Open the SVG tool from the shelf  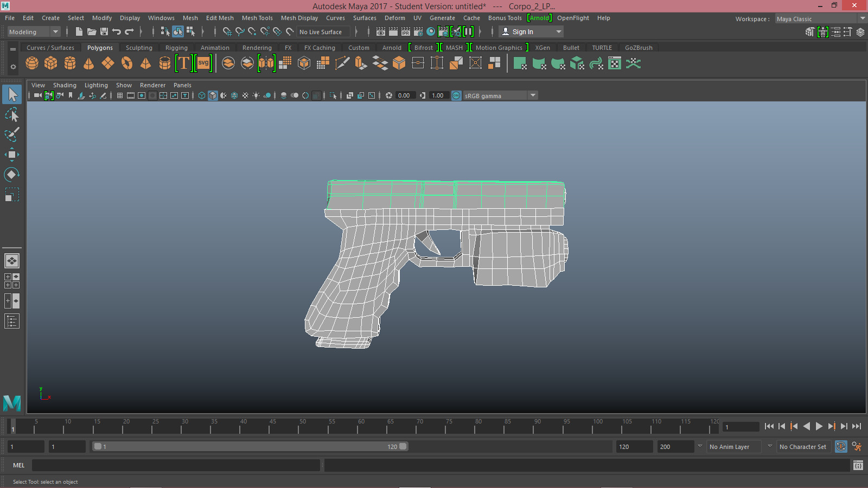click(203, 63)
